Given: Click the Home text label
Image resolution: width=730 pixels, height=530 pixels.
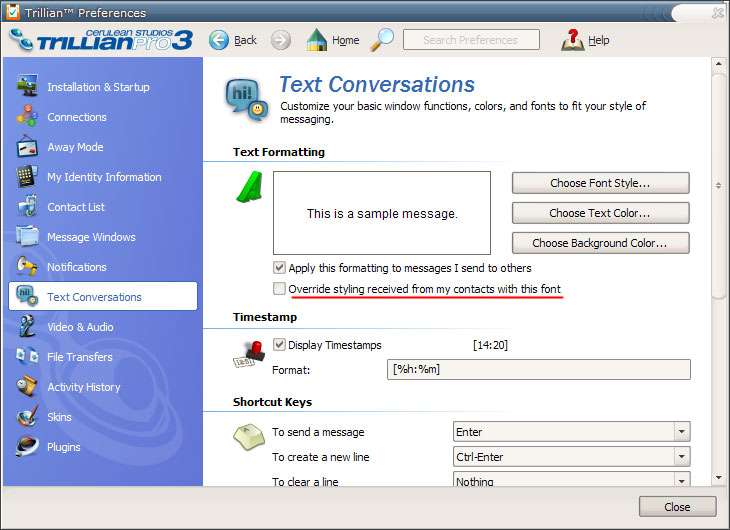Looking at the screenshot, I should point(345,40).
